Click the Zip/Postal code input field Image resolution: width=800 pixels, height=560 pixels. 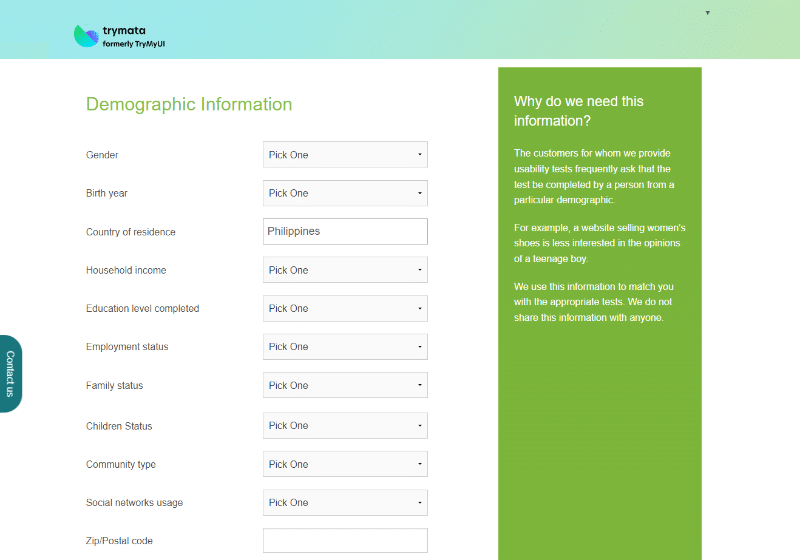[x=345, y=541]
